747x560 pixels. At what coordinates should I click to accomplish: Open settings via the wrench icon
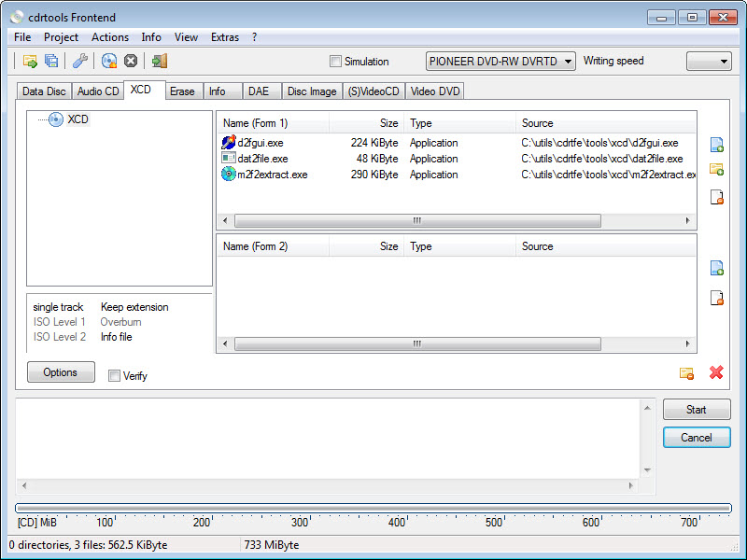pyautogui.click(x=80, y=62)
